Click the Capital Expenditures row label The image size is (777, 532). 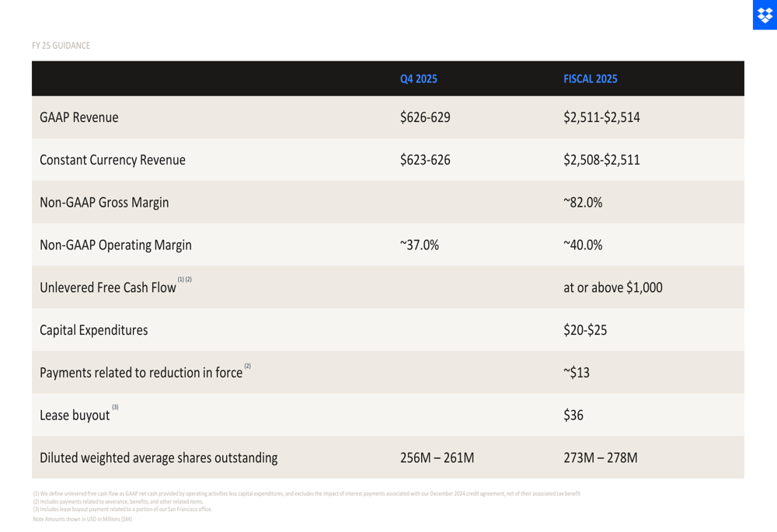[x=93, y=330]
